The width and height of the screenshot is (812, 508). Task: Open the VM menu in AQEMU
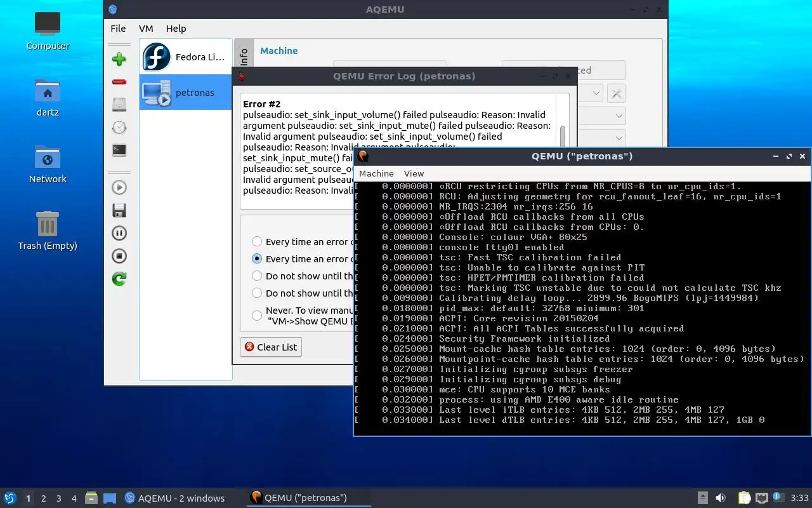click(x=146, y=29)
